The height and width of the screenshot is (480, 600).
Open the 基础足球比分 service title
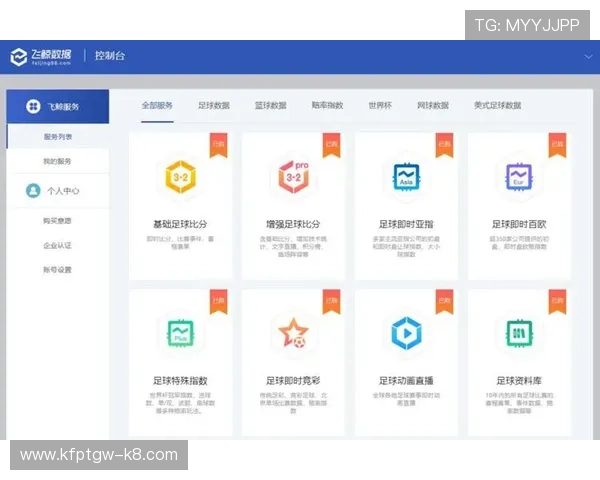click(x=180, y=224)
